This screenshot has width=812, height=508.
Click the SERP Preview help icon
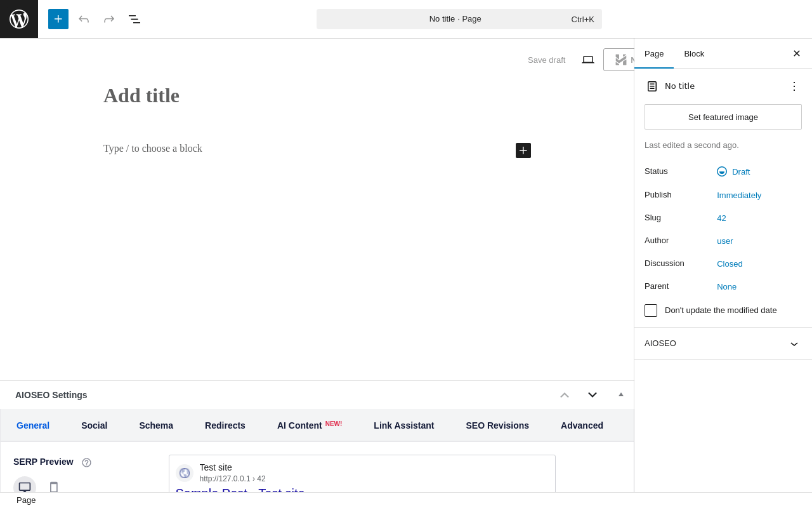click(87, 462)
